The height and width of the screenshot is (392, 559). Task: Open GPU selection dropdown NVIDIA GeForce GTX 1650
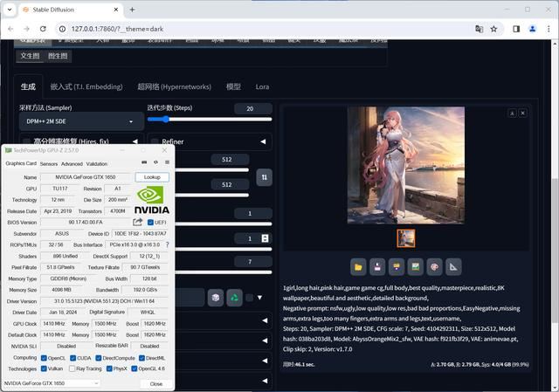[x=52, y=383]
